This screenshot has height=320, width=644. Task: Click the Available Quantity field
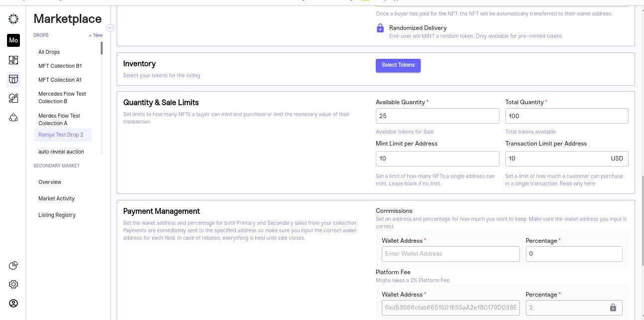click(437, 116)
